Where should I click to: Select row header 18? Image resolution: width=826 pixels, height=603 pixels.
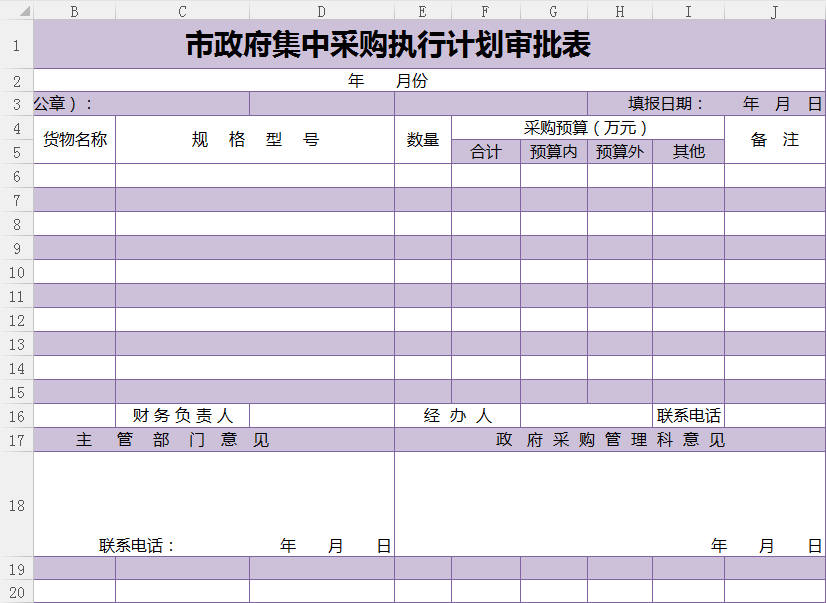pos(16,505)
